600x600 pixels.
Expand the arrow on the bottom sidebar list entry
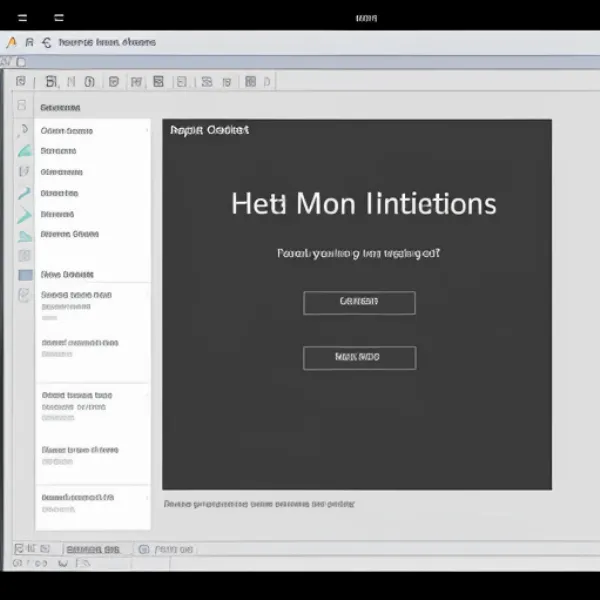point(146,497)
